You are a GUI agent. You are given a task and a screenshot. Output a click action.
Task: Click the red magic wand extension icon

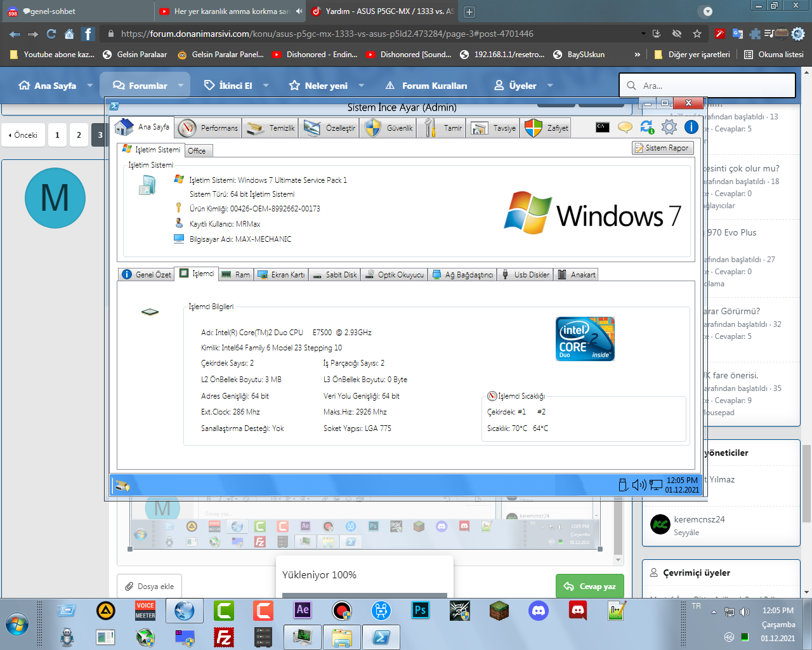(x=720, y=34)
